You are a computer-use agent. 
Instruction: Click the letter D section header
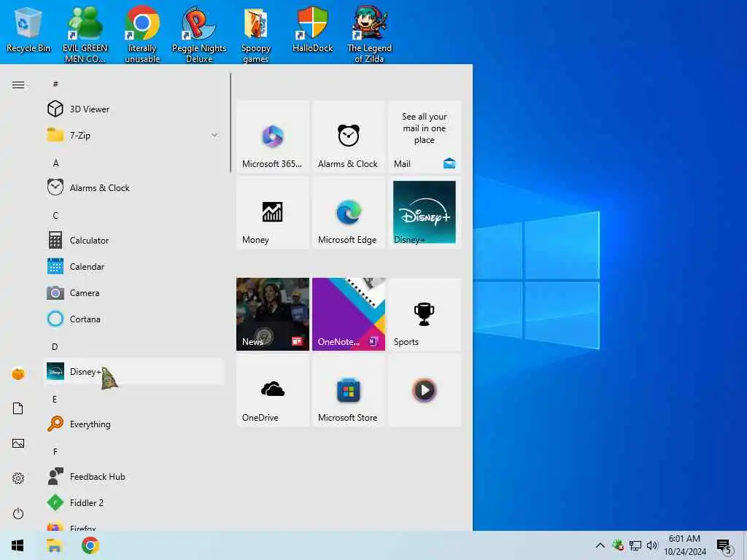click(55, 346)
